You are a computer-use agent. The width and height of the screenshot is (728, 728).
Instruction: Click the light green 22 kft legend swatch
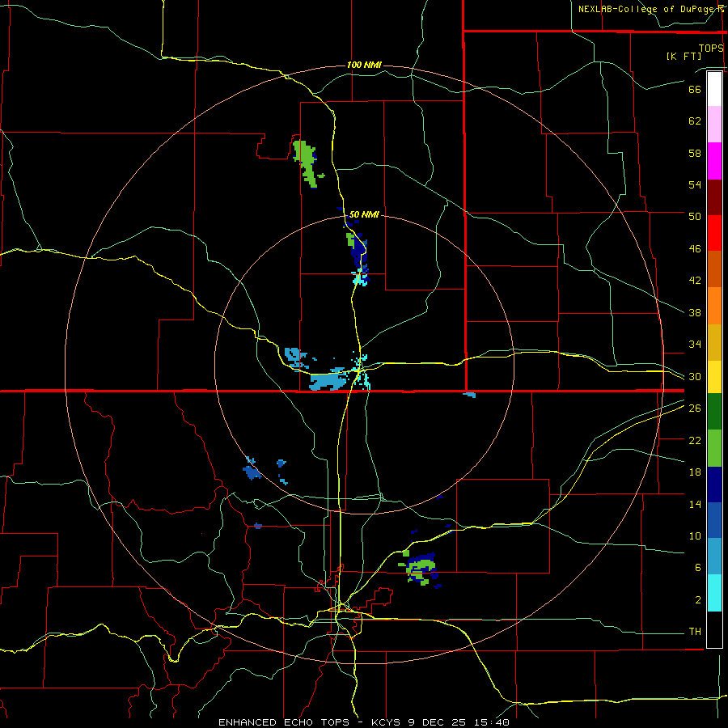coord(714,448)
